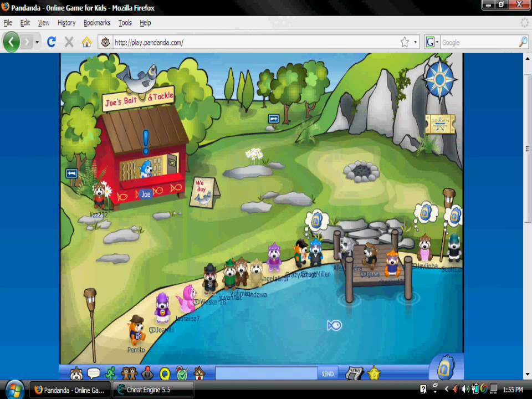Image resolution: width=532 pixels, height=399 pixels.
Task: Click the Google search box
Action: tap(479, 43)
